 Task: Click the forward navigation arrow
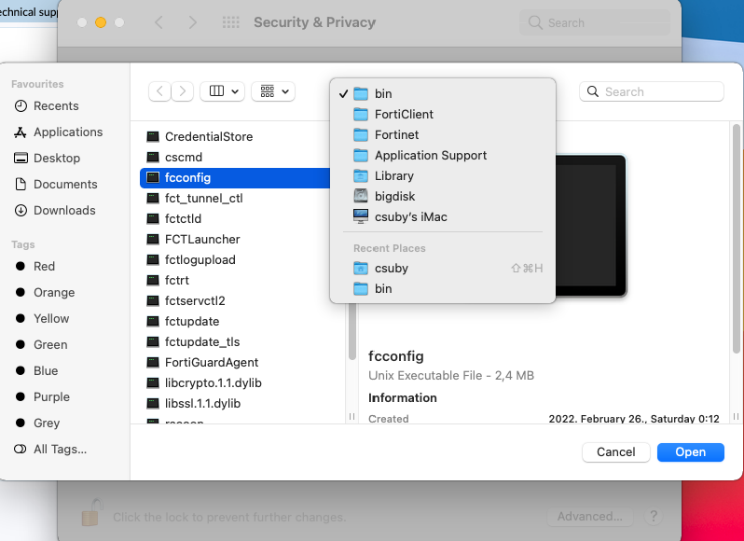[182, 92]
